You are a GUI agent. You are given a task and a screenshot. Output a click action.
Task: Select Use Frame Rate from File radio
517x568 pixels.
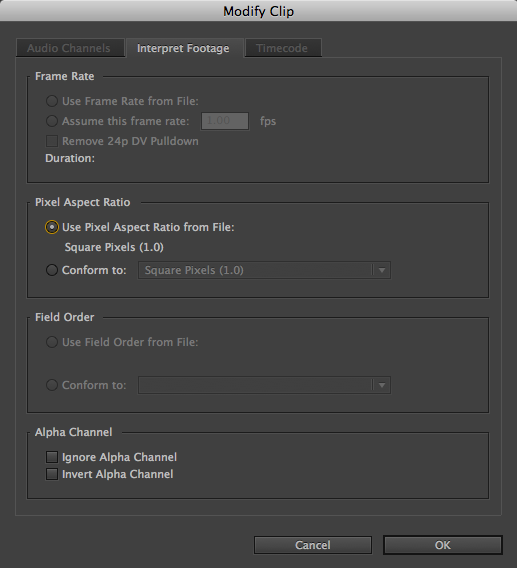point(52,101)
